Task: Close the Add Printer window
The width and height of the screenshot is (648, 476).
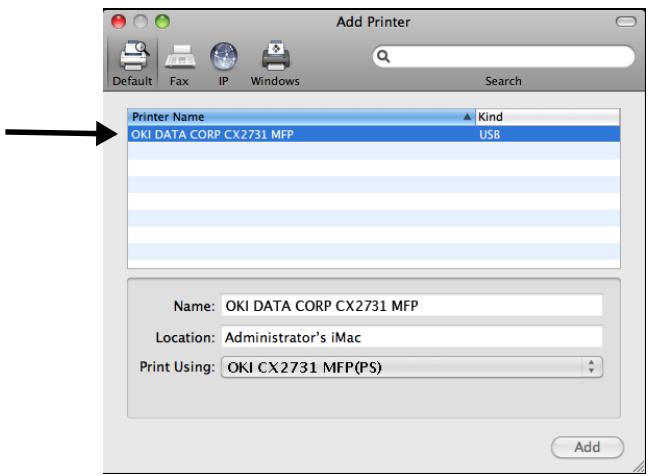Action: click(119, 21)
